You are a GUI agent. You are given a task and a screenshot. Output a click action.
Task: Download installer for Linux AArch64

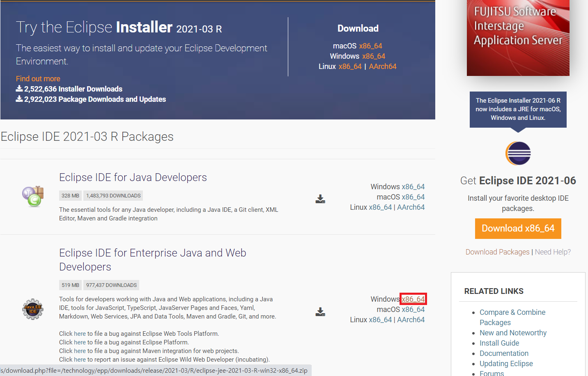[383, 66]
